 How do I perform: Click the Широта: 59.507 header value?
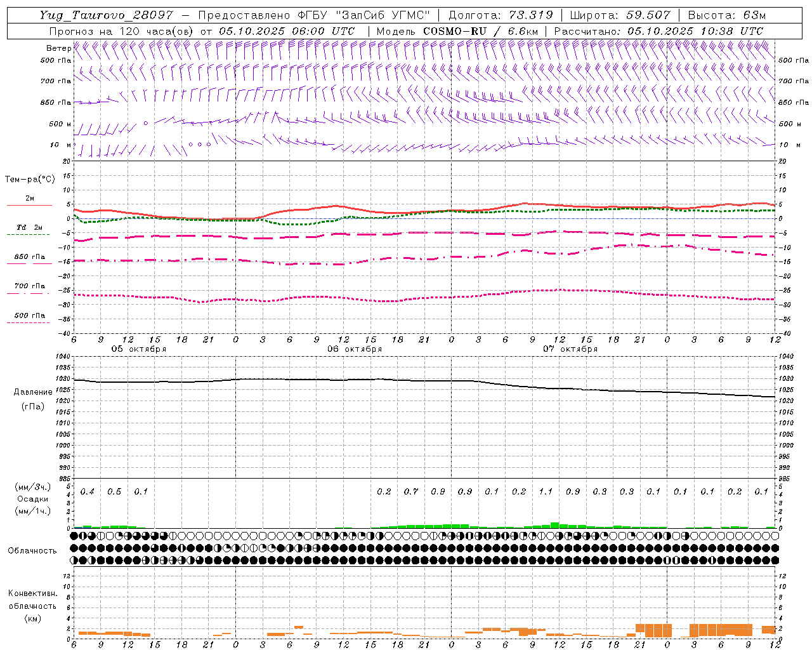coord(620,15)
